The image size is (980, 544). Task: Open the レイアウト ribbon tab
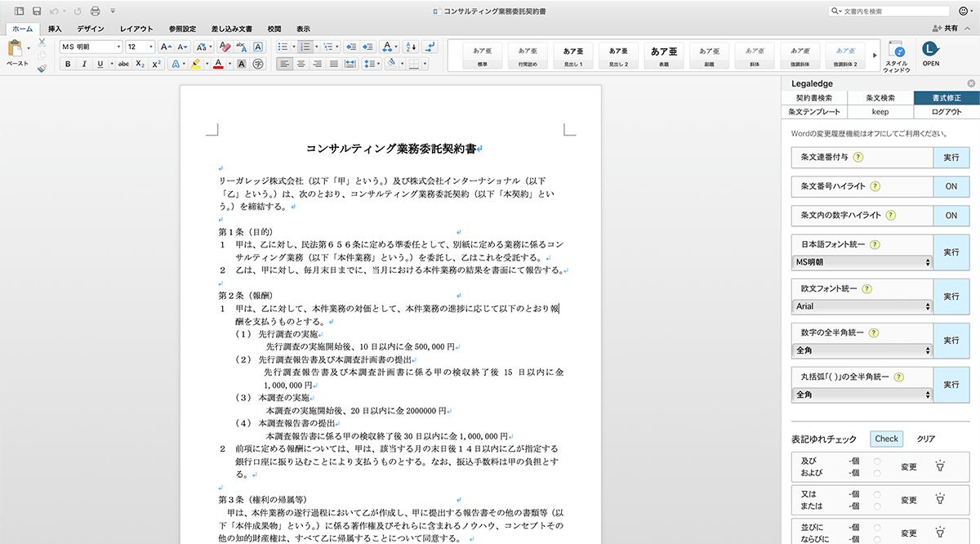tap(136, 29)
